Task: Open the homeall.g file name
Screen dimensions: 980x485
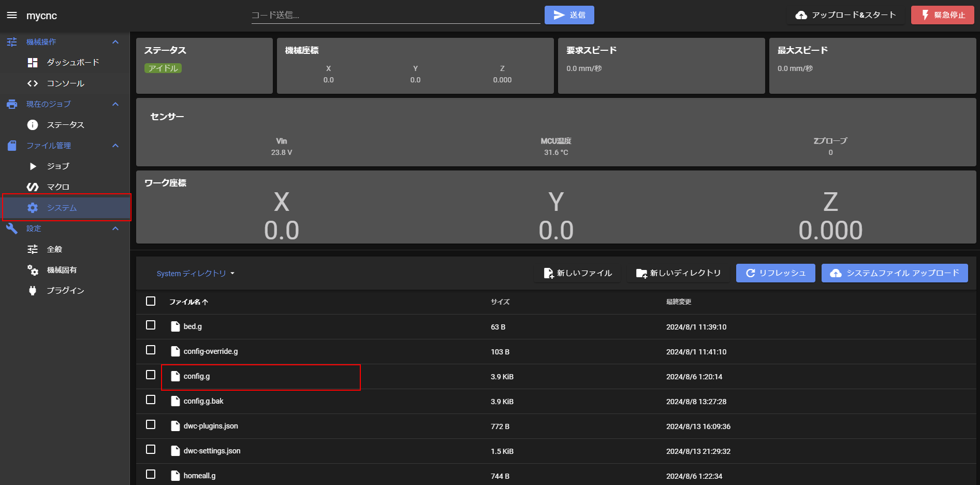Action: [x=199, y=476]
